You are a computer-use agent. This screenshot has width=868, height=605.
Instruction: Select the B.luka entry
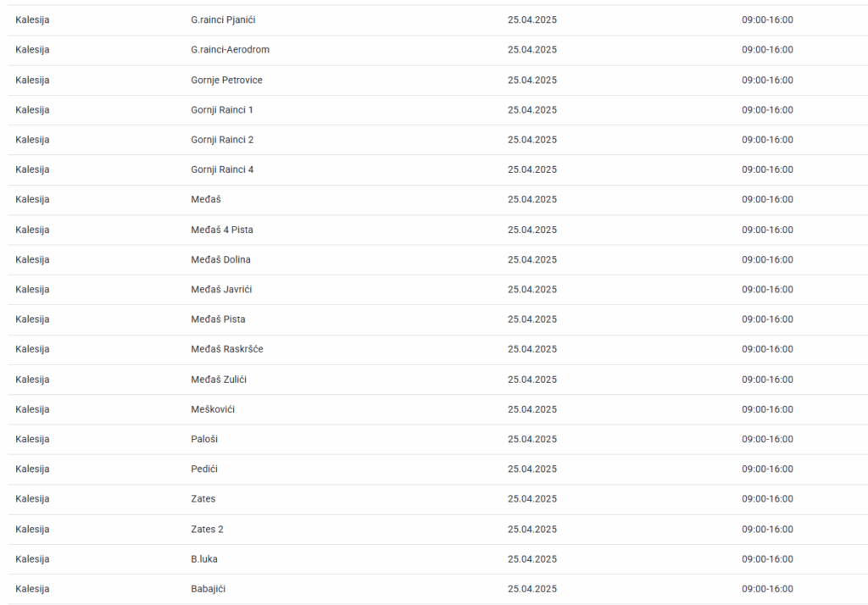(x=204, y=558)
